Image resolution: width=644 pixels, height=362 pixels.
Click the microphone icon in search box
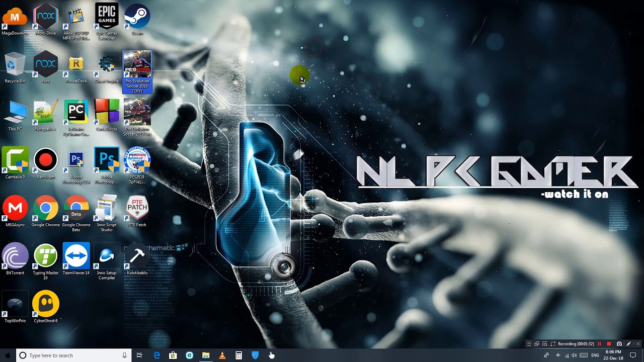[x=124, y=355]
